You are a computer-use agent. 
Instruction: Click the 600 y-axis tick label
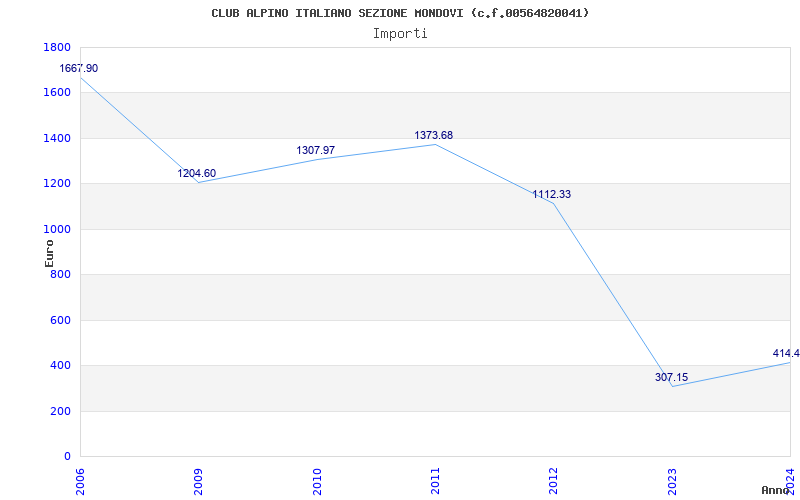pos(60,320)
